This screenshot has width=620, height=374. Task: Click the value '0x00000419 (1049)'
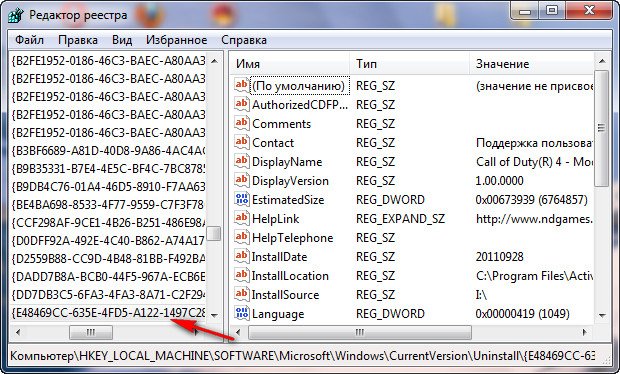523,313
